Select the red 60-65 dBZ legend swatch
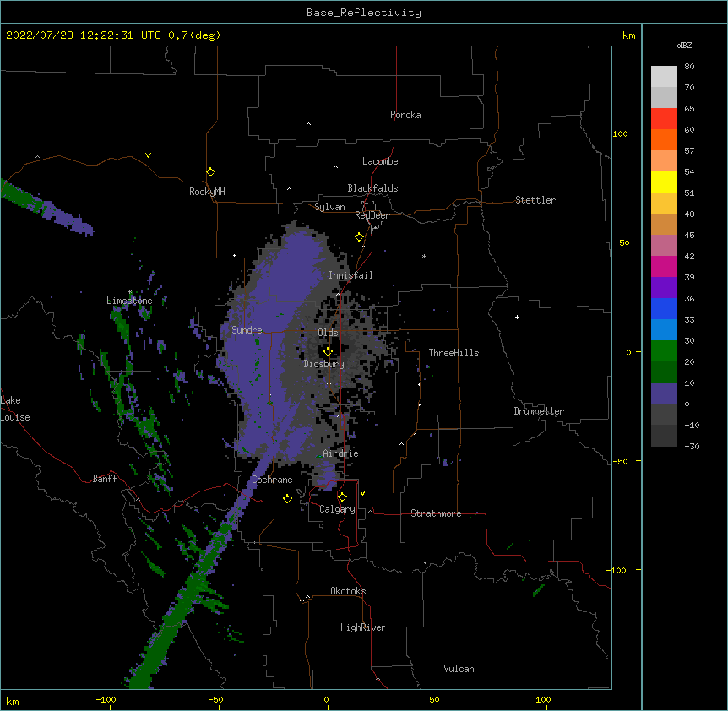The image size is (728, 711). pyautogui.click(x=664, y=118)
